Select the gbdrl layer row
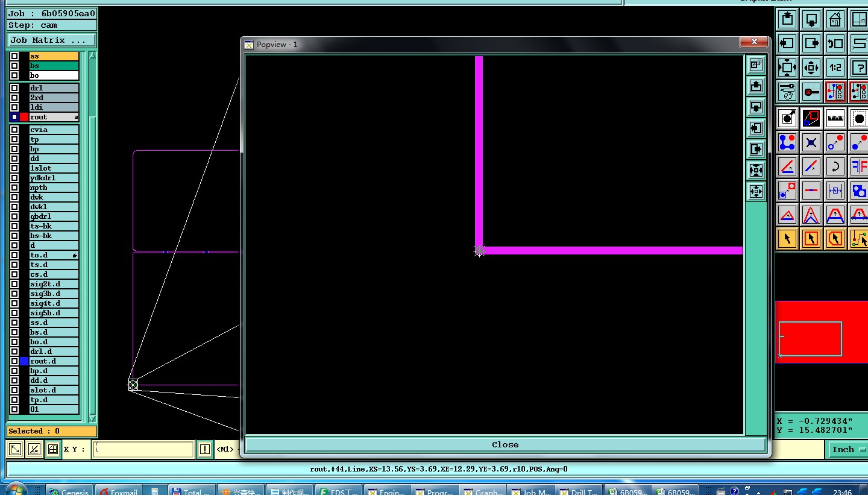The image size is (868, 495). click(x=54, y=216)
